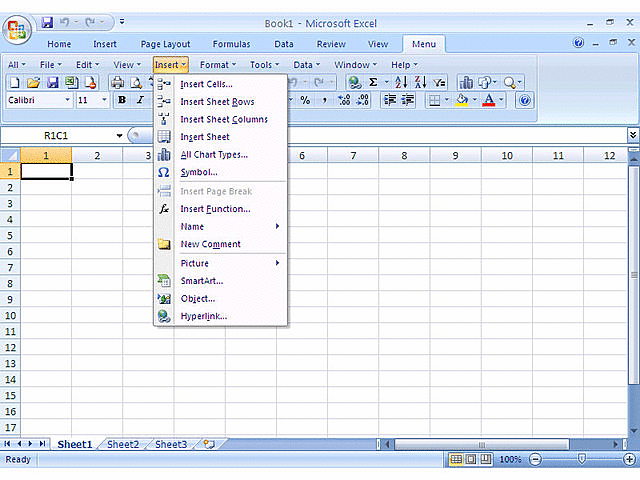
Task: Switch to Page Layout view in status bar
Action: pos(471,460)
